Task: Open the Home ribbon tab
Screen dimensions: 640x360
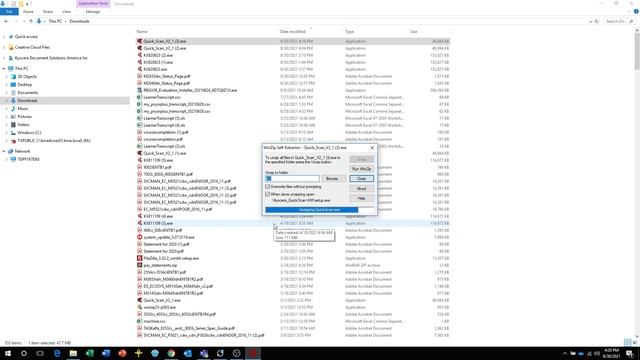Action: 28,11
